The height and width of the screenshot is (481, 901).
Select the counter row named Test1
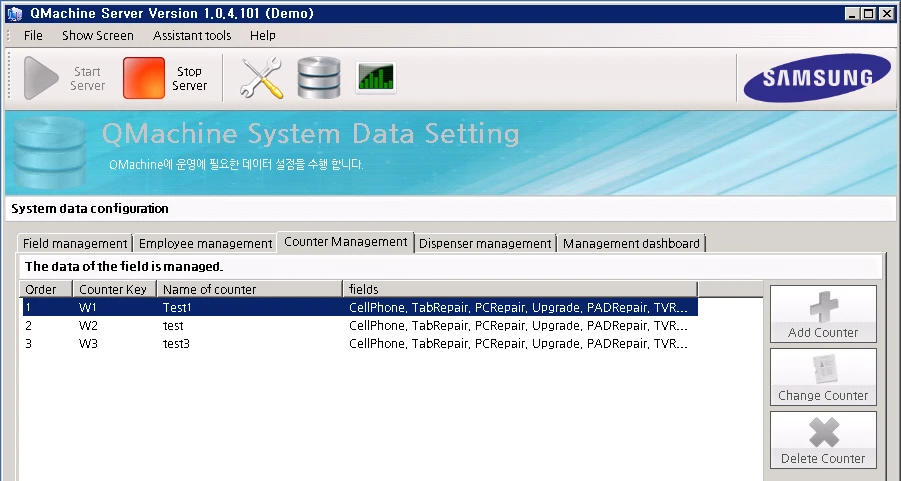pyautogui.click(x=360, y=307)
